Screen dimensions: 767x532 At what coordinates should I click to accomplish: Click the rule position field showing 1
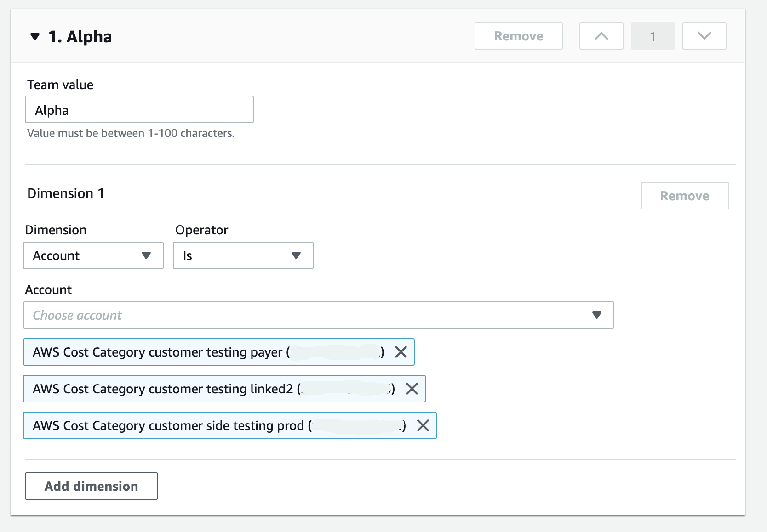pyautogui.click(x=653, y=36)
